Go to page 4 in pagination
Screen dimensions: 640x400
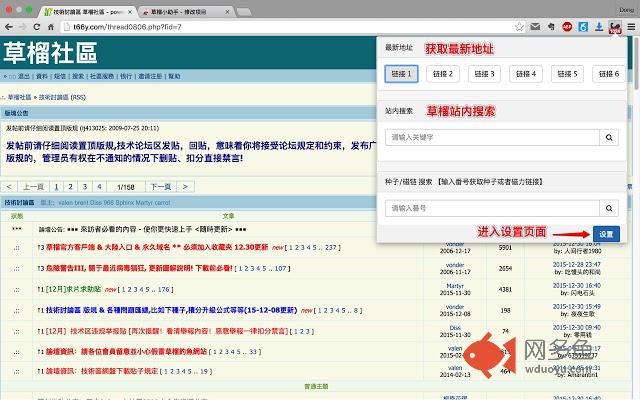[x=99, y=187]
